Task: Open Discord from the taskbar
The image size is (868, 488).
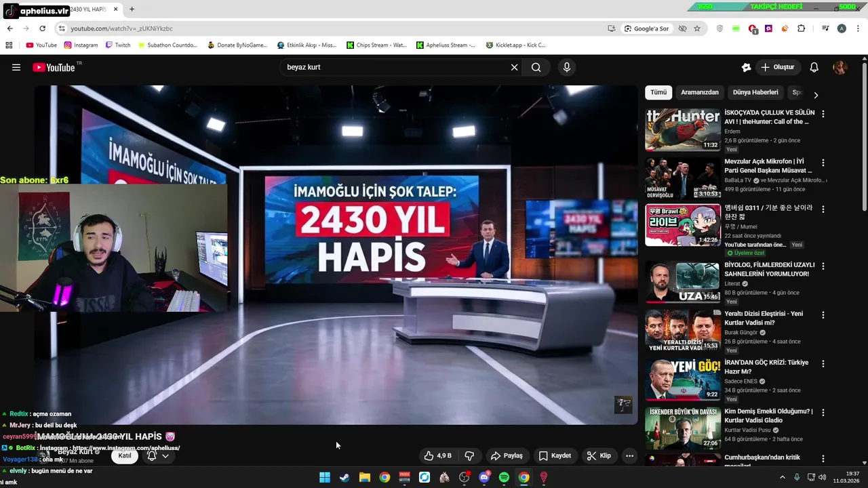Action: tap(484, 477)
